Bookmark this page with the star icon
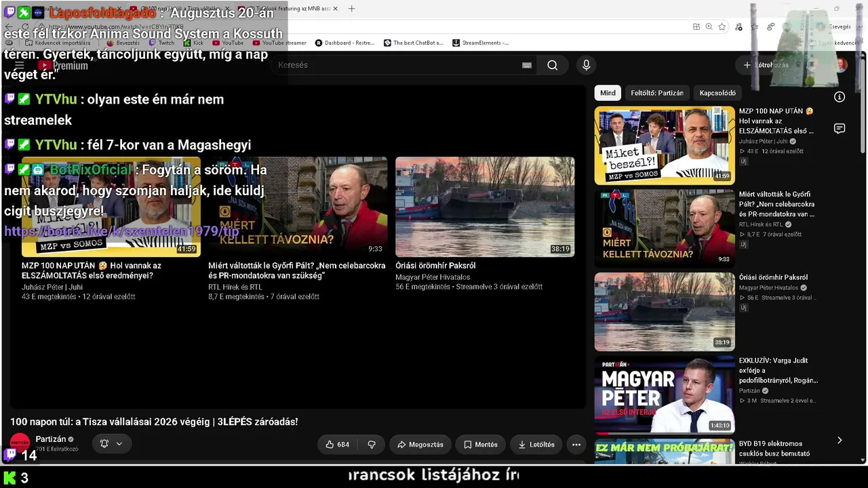868x488 pixels. 722,26
